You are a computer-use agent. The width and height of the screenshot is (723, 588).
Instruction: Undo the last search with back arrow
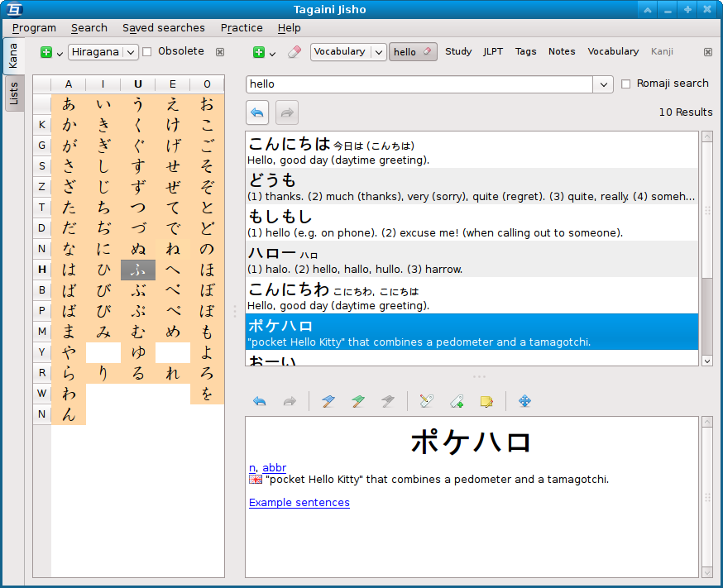coord(259,401)
